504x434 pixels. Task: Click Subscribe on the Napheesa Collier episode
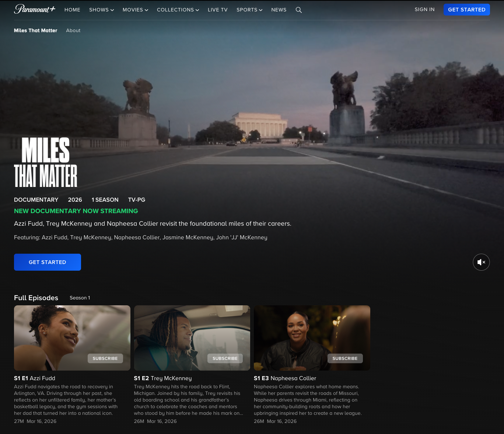(x=345, y=358)
